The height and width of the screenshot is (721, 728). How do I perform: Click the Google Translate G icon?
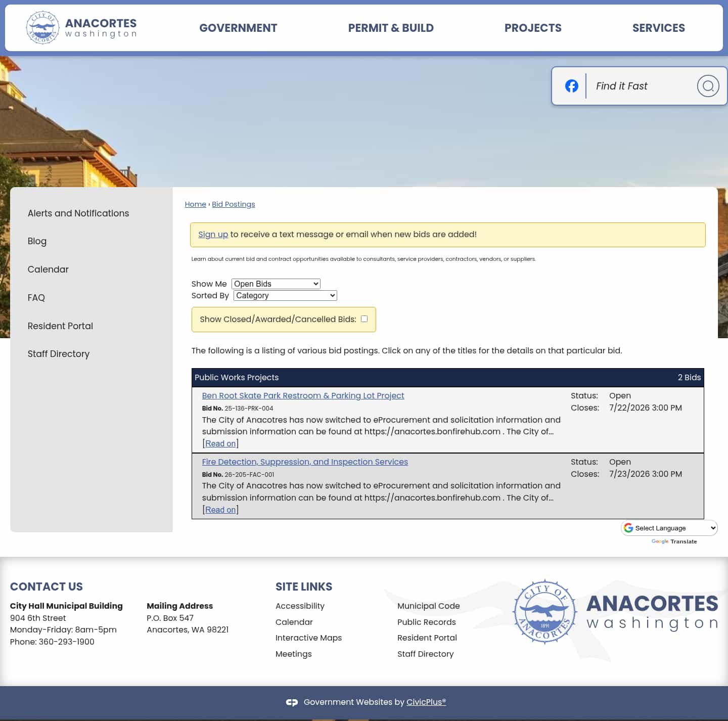[x=628, y=528]
